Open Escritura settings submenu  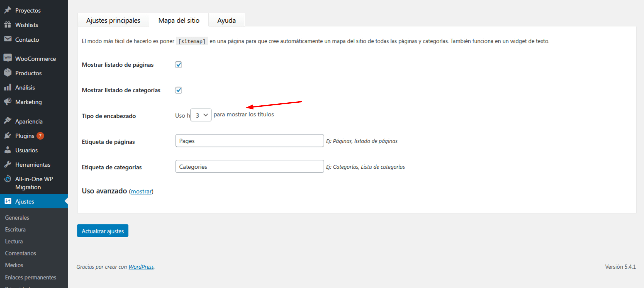tap(15, 229)
